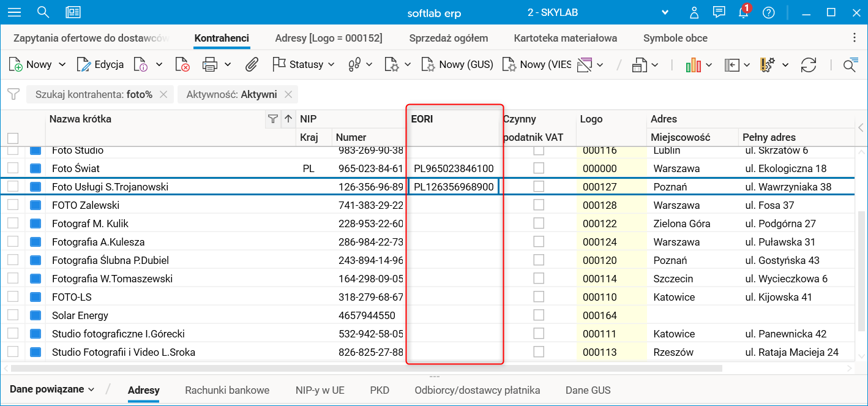Image resolution: width=868 pixels, height=406 pixels.
Task: Click the yellow settings gear icon
Action: (768, 64)
